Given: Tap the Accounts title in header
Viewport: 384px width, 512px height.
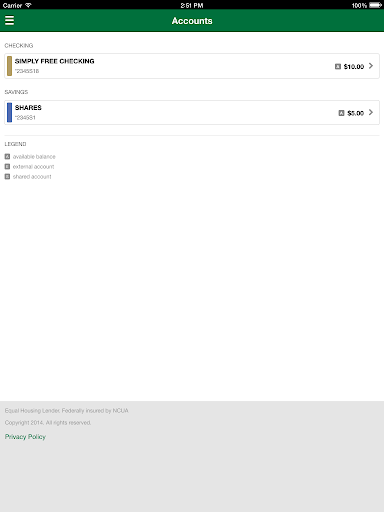Looking at the screenshot, I should (192, 21).
